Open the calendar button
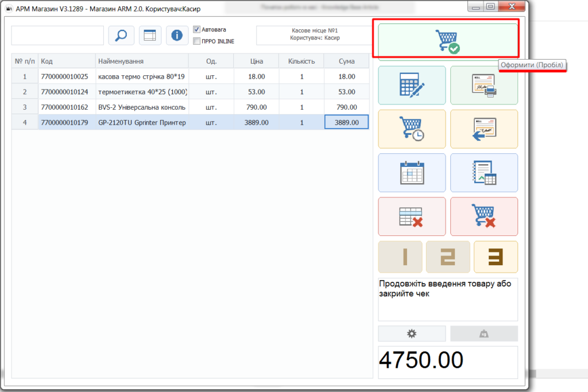 click(412, 173)
